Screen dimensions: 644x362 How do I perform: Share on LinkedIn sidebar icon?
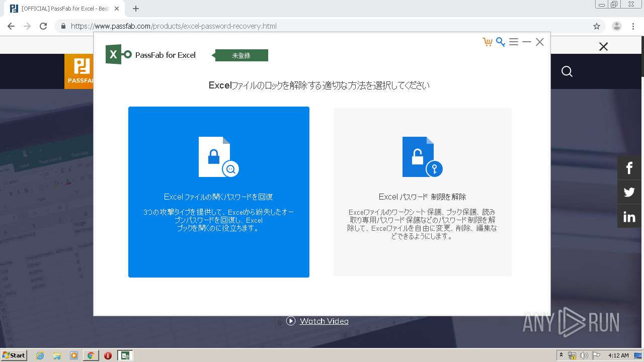click(x=629, y=217)
